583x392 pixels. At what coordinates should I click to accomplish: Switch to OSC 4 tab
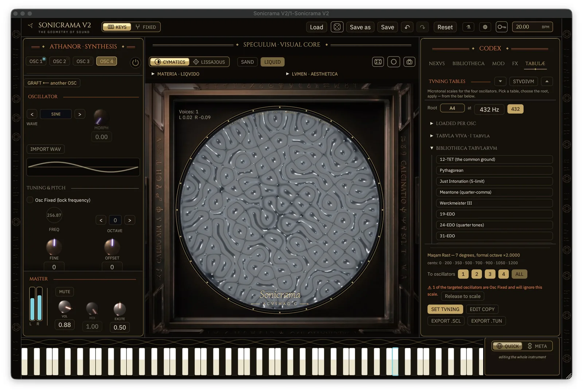coord(107,61)
